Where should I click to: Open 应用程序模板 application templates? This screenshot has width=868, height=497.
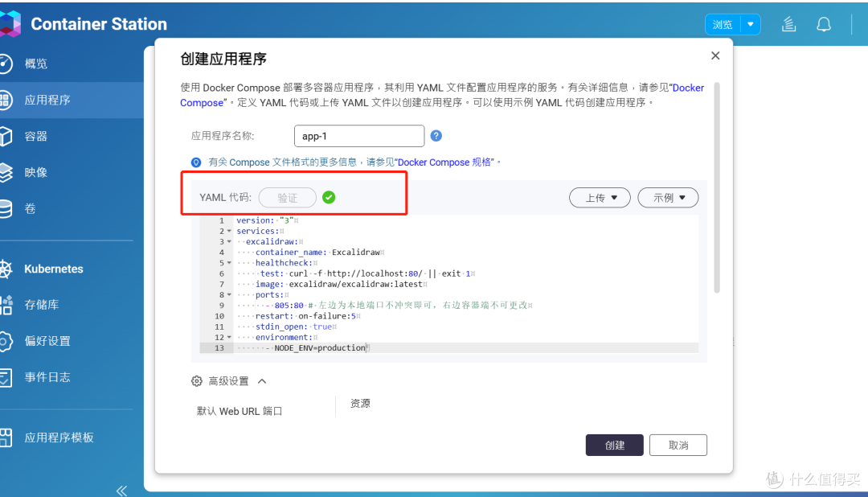tap(59, 437)
